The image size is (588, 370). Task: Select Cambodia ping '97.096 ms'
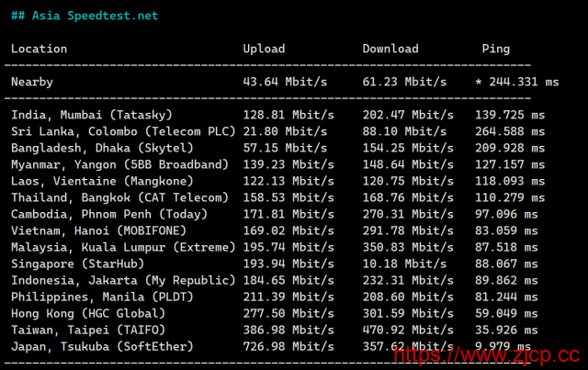(x=506, y=214)
